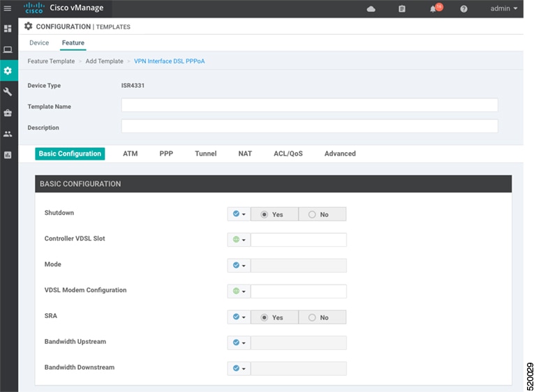Open the cloud status icon

pos(371,9)
